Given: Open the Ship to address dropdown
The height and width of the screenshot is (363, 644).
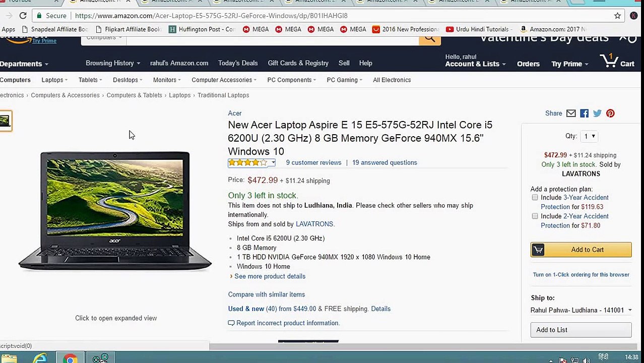Looking at the screenshot, I should pos(581,310).
